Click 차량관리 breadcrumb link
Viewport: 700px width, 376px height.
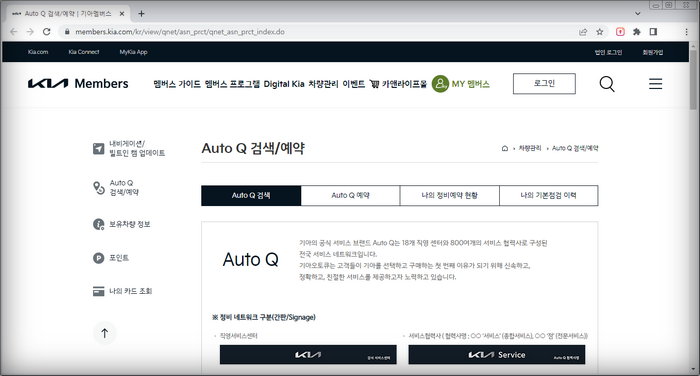pyautogui.click(x=530, y=148)
